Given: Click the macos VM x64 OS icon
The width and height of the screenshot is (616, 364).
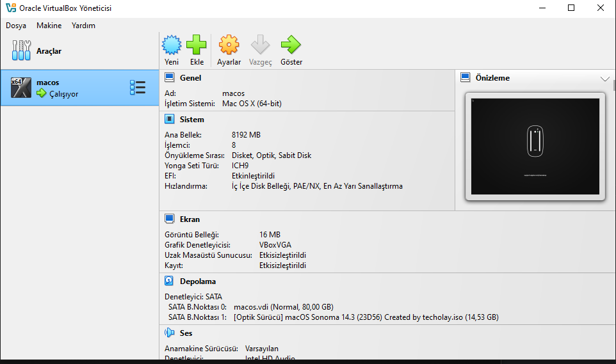Looking at the screenshot, I should 21,87.
